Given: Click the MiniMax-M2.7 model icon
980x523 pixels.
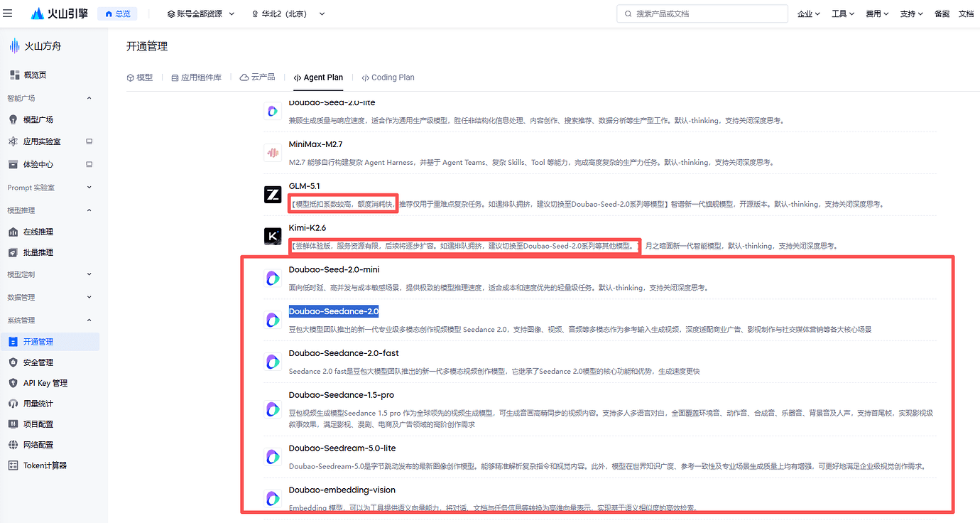Looking at the screenshot, I should point(273,152).
